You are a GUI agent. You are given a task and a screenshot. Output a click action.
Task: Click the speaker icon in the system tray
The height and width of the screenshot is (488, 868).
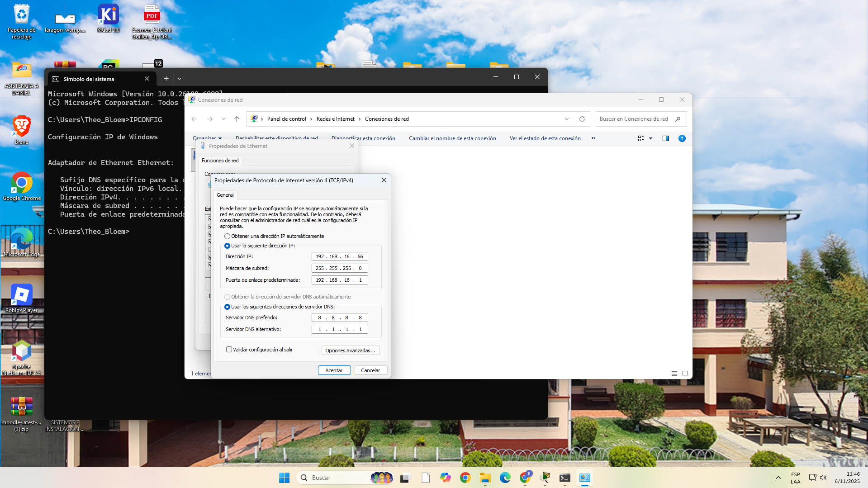coord(824,477)
